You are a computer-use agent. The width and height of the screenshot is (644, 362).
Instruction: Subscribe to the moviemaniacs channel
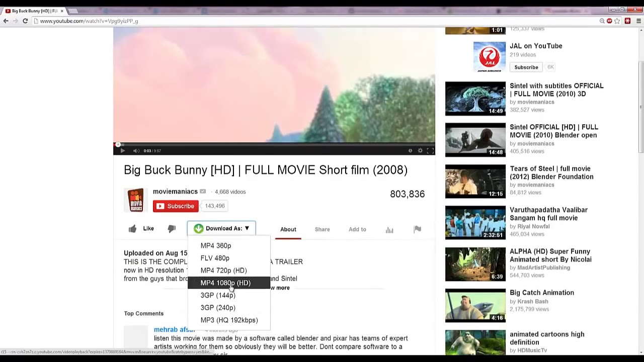176,206
